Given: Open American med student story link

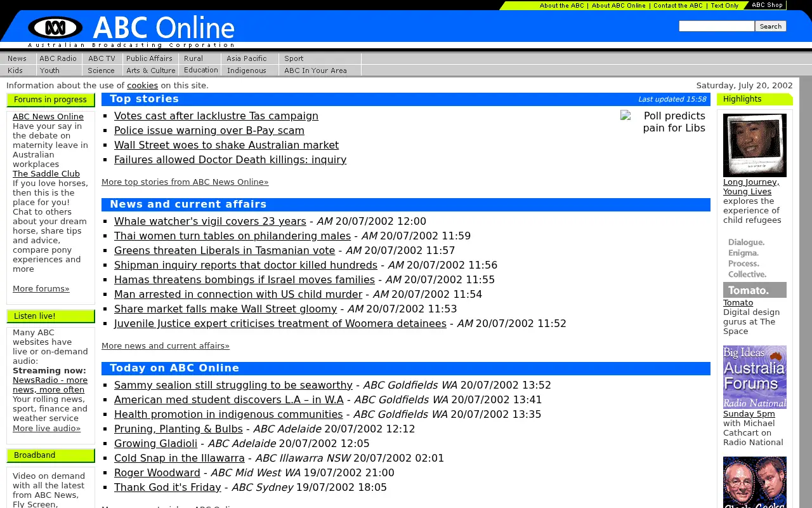Looking at the screenshot, I should point(229,399).
